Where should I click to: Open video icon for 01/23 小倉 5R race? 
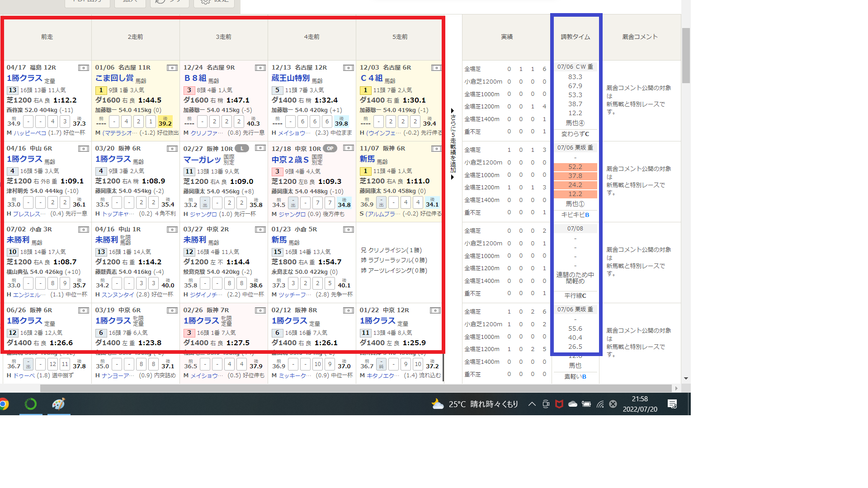click(348, 230)
